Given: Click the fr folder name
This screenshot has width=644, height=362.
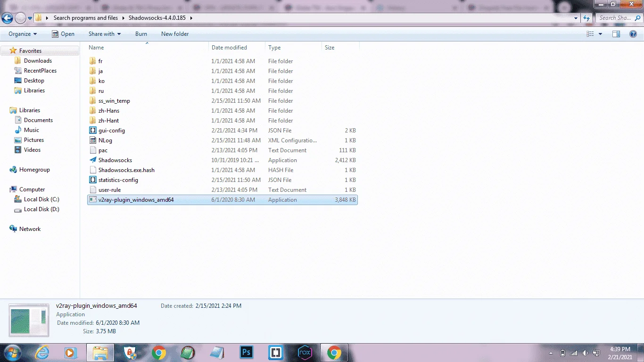Looking at the screenshot, I should point(100,61).
